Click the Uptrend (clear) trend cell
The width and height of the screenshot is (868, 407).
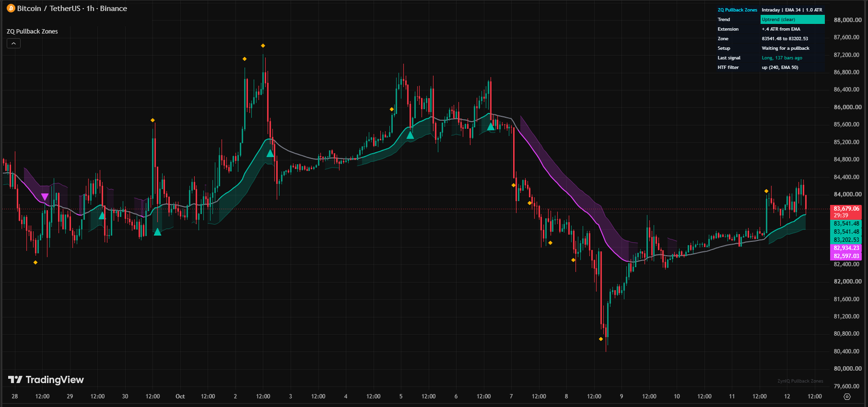[x=793, y=20]
